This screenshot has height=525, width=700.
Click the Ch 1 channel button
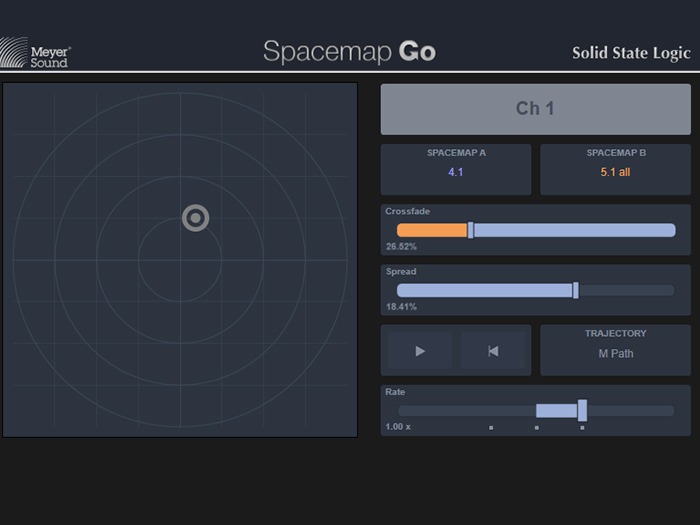536,109
